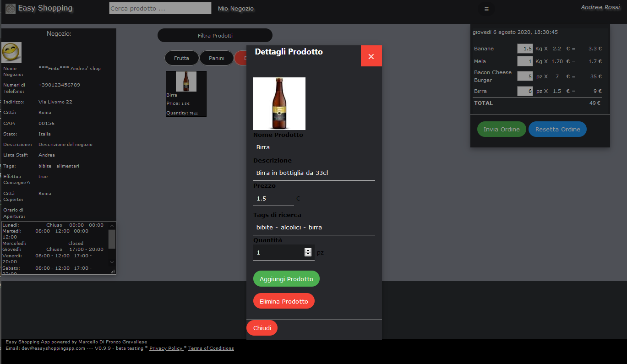Click the opening hours scroll-down arrow

pyautogui.click(x=112, y=262)
